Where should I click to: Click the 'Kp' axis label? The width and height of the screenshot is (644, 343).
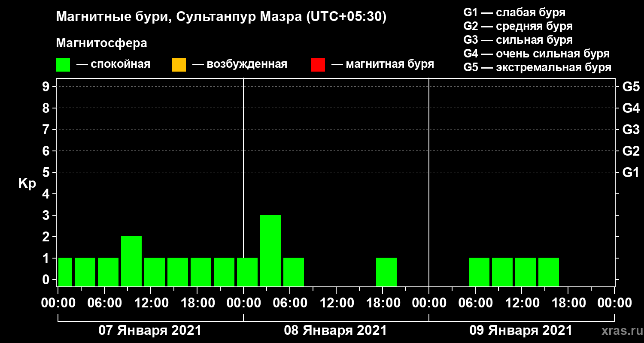[x=27, y=184]
